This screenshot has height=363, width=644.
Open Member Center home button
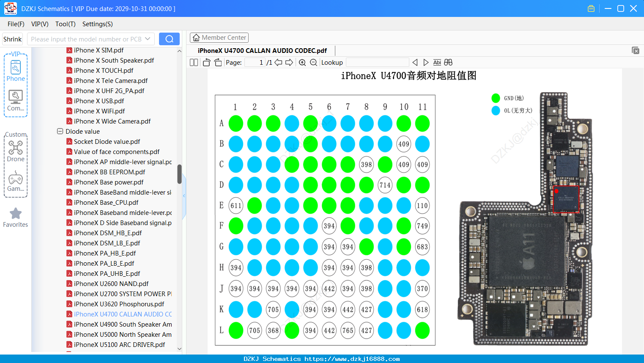point(219,38)
